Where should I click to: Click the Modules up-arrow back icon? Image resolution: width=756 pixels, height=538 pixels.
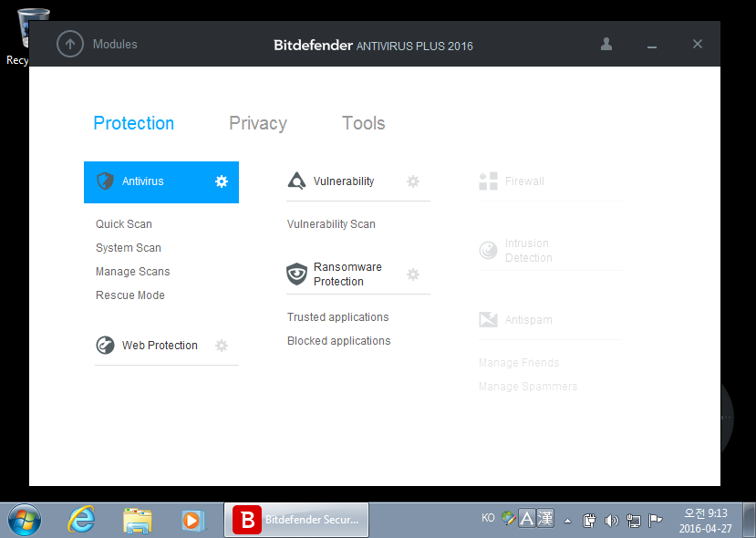pyautogui.click(x=70, y=44)
